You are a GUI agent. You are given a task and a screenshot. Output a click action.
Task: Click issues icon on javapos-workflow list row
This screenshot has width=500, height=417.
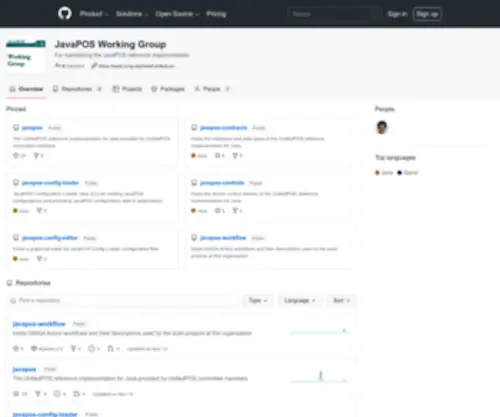point(91,349)
